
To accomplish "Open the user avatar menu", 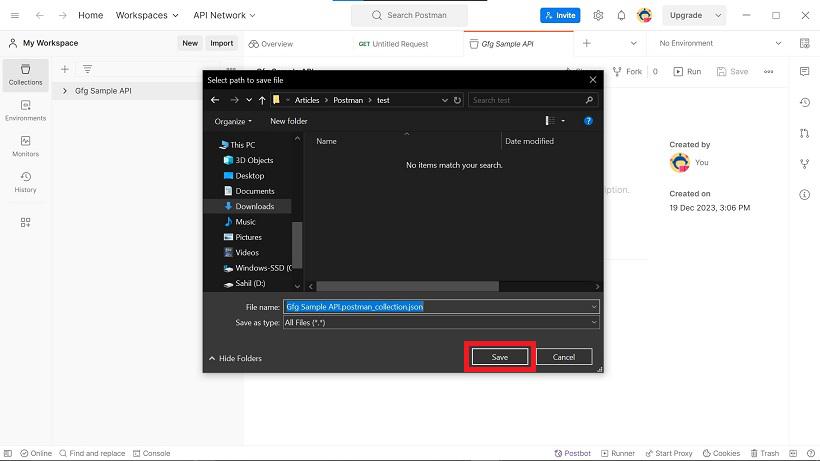I will [x=644, y=15].
